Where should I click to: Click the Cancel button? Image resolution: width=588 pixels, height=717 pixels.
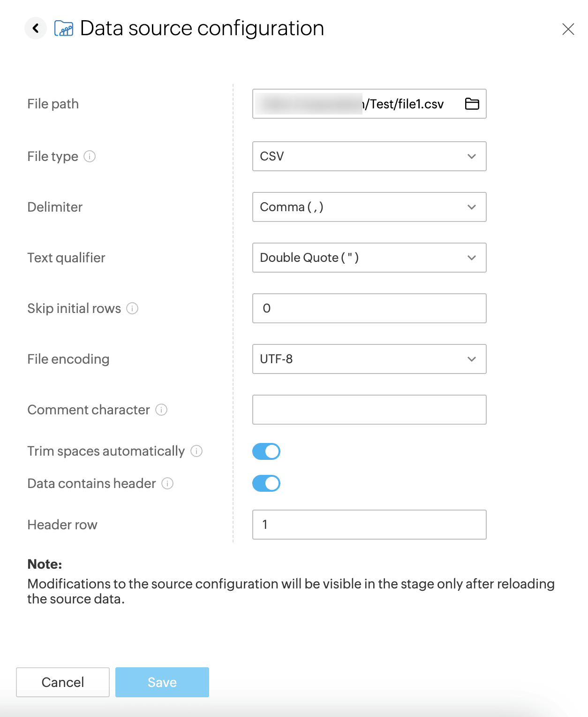63,682
